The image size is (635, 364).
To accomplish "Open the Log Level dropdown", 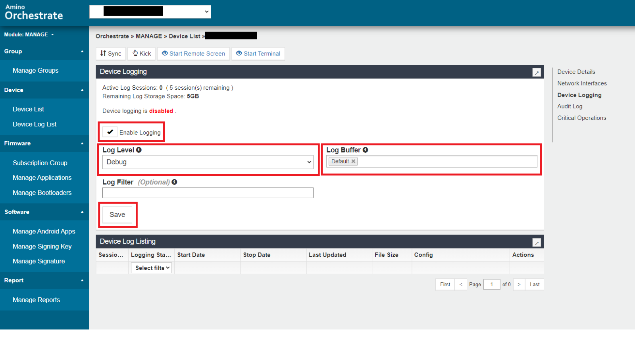I will click(x=208, y=162).
